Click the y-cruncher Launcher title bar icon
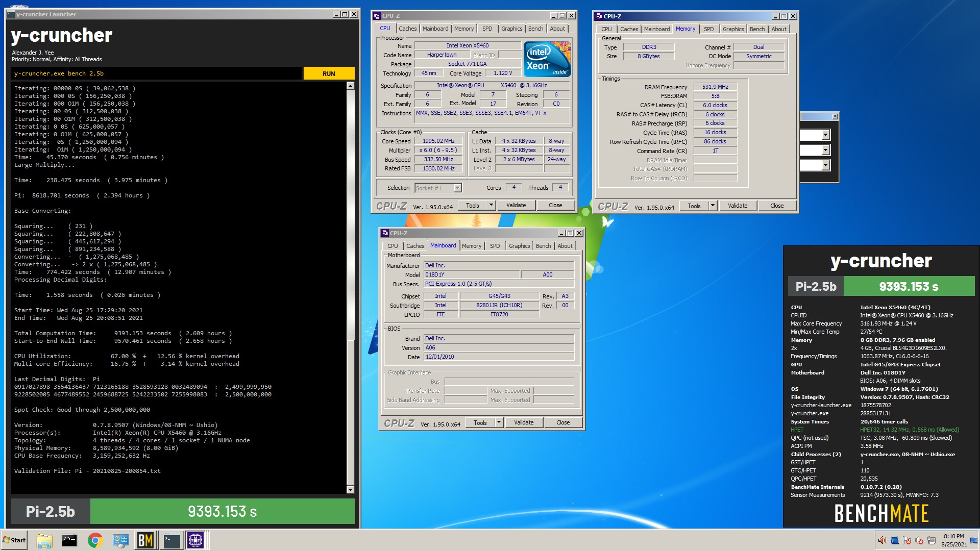 [x=11, y=14]
